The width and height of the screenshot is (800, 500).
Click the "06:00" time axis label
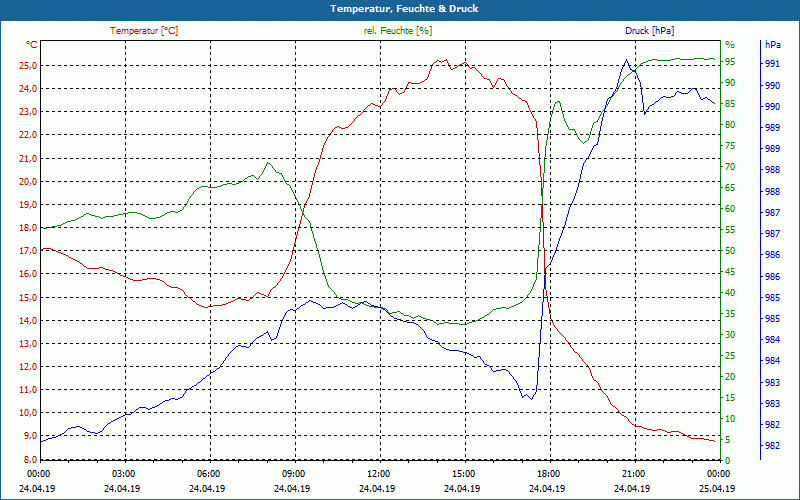[x=208, y=474]
